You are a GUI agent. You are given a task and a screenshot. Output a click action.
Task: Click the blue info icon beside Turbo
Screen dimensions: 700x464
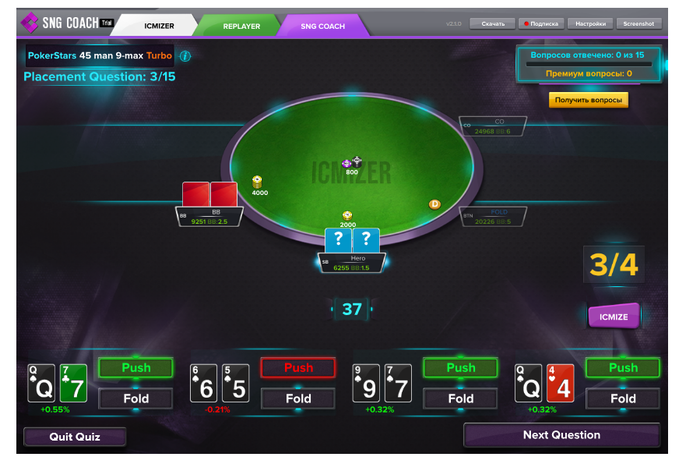tap(185, 56)
